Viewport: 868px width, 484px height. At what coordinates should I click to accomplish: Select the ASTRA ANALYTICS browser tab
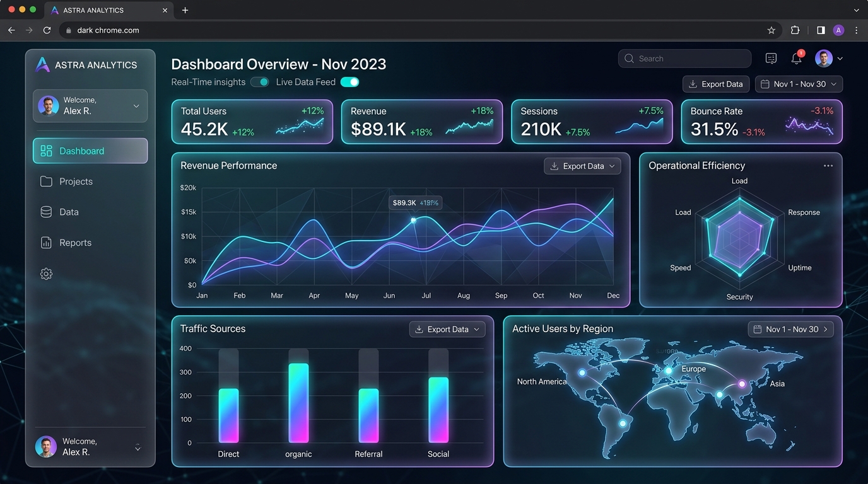click(109, 10)
